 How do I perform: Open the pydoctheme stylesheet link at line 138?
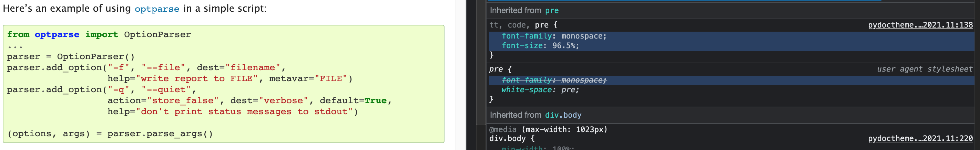[x=920, y=25]
